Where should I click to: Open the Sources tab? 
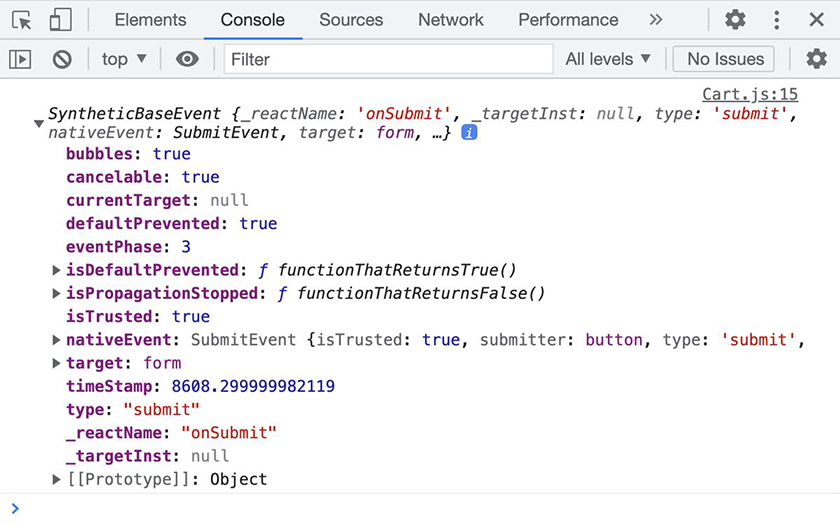(351, 20)
